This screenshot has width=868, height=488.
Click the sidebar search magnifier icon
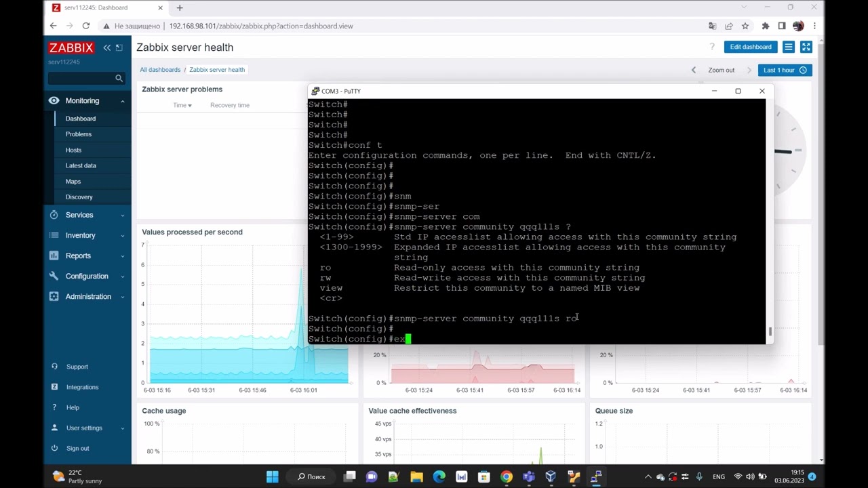point(119,78)
